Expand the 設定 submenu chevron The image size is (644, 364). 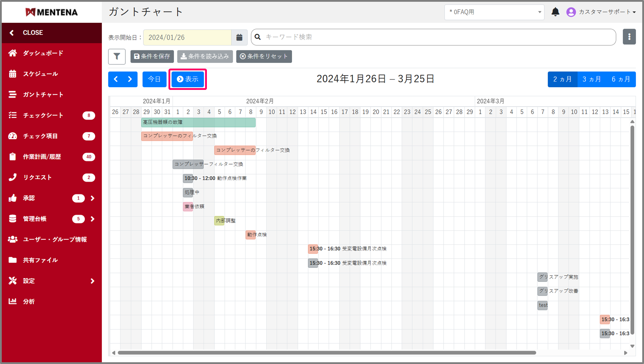click(x=93, y=281)
